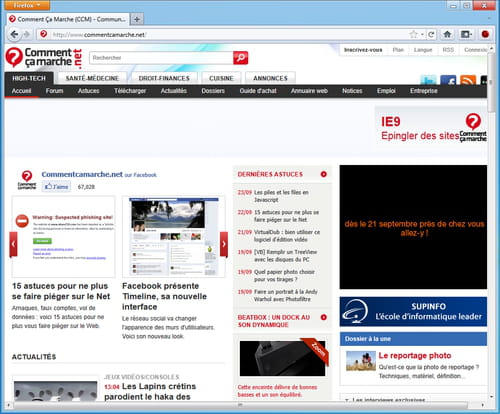The image size is (500, 414).
Task: Open 'Les Lapins crétins' news headline
Action: click(150, 391)
